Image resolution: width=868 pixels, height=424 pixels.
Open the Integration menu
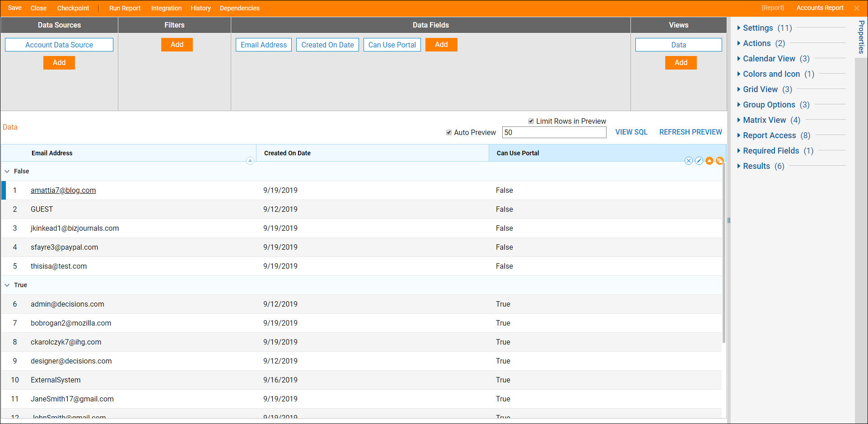pos(166,8)
